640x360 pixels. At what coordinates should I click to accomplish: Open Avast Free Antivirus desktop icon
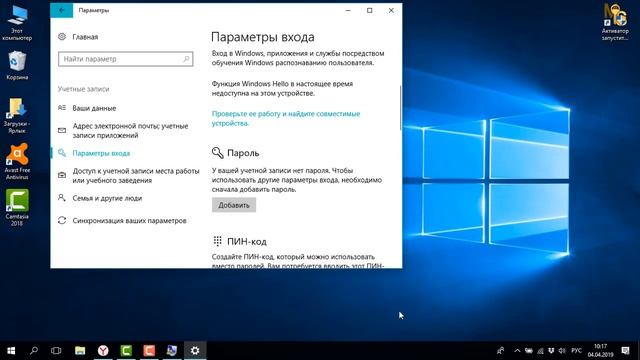pyautogui.click(x=17, y=162)
